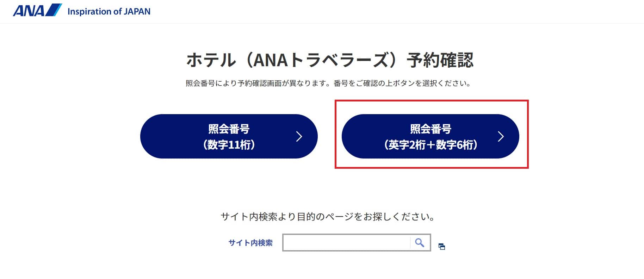
Task: Click the magnifying glass search icon
Action: (x=419, y=242)
